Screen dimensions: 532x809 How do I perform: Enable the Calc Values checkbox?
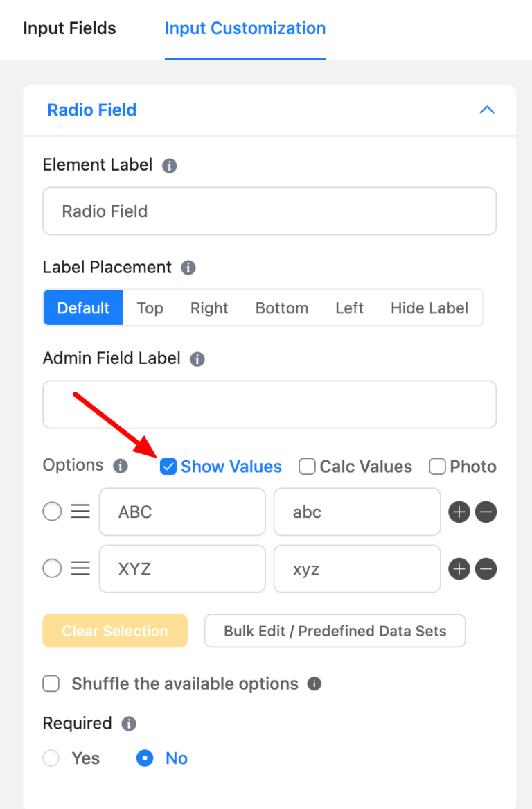click(307, 467)
